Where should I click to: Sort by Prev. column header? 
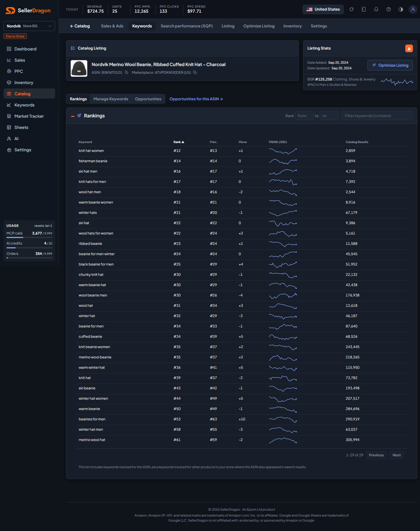(213, 142)
